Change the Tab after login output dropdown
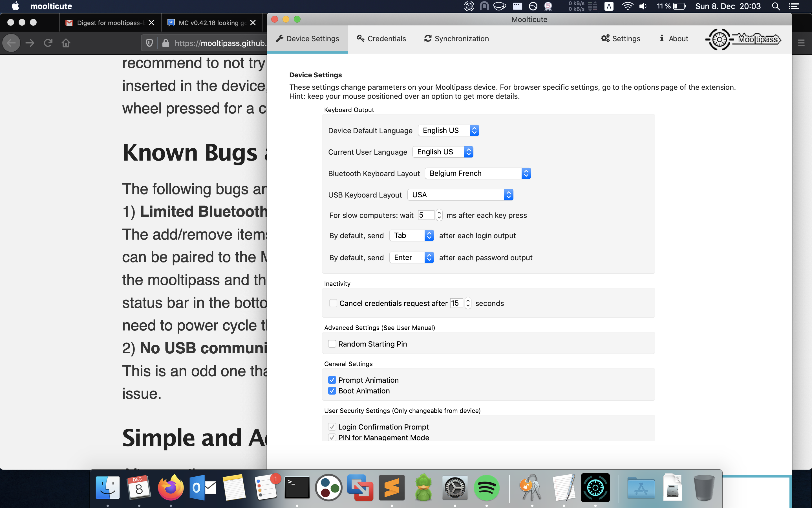 click(x=411, y=236)
